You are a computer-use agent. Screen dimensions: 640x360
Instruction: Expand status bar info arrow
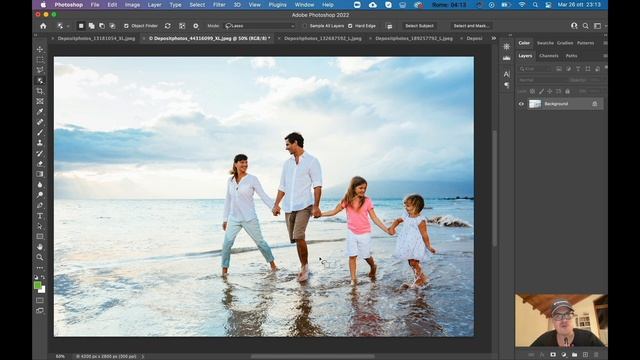coord(143,356)
